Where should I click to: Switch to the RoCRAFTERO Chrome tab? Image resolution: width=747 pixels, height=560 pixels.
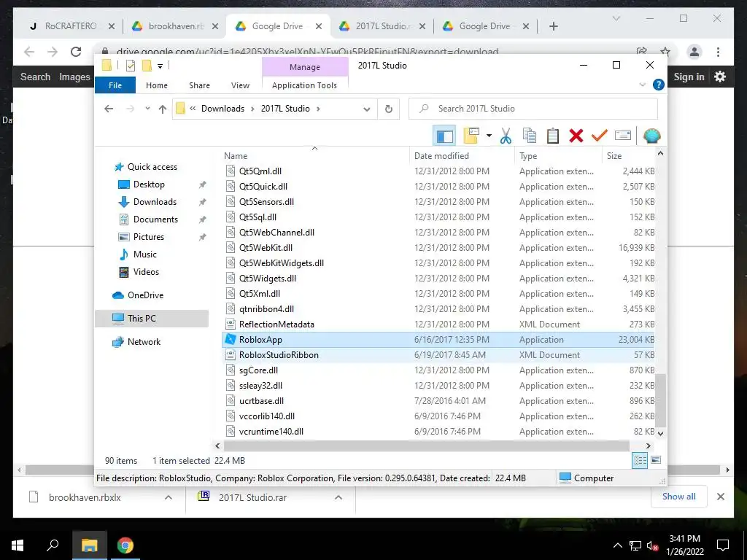[71, 26]
